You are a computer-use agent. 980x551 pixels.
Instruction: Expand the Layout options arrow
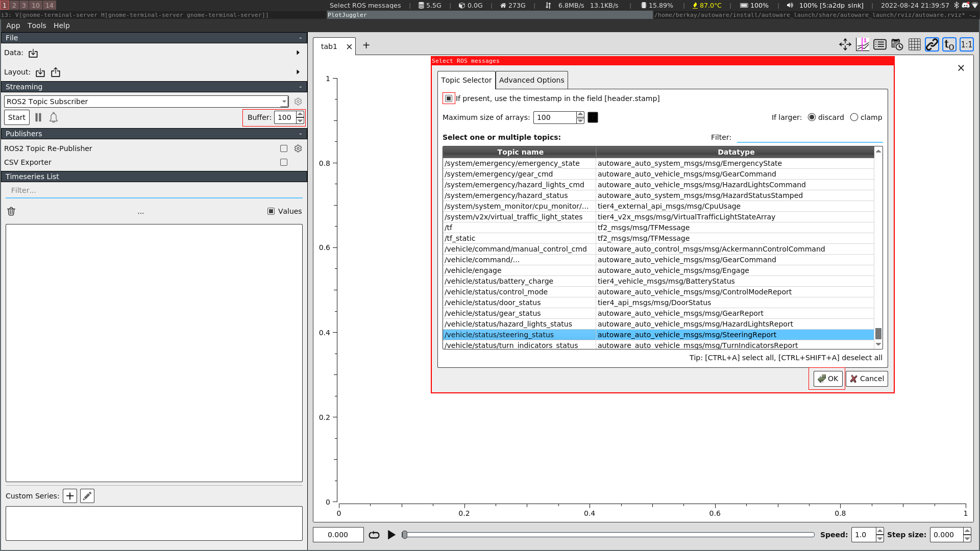[298, 72]
